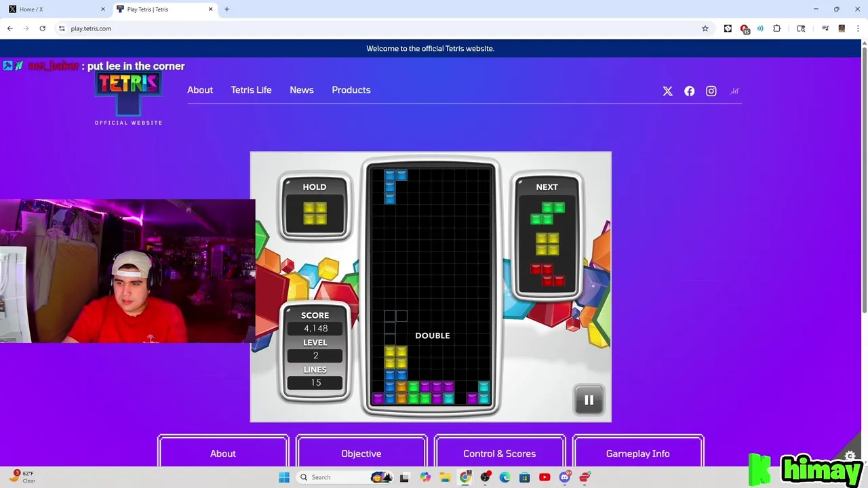Open Task View on taskbar

click(404, 477)
